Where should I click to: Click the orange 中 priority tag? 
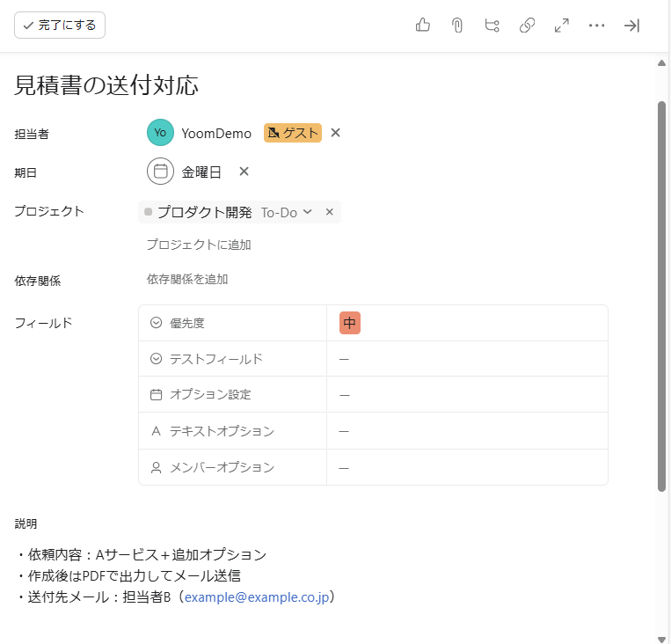tap(350, 323)
